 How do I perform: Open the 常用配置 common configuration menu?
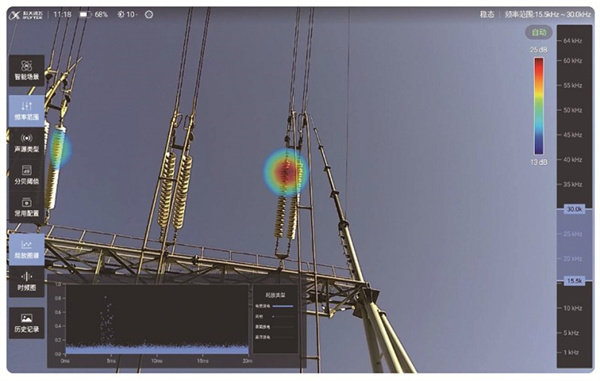point(26,207)
